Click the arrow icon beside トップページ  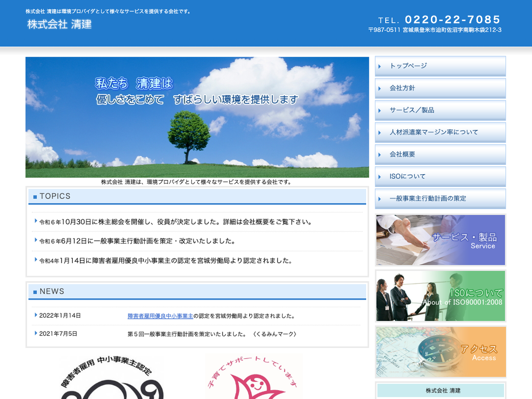(x=380, y=66)
